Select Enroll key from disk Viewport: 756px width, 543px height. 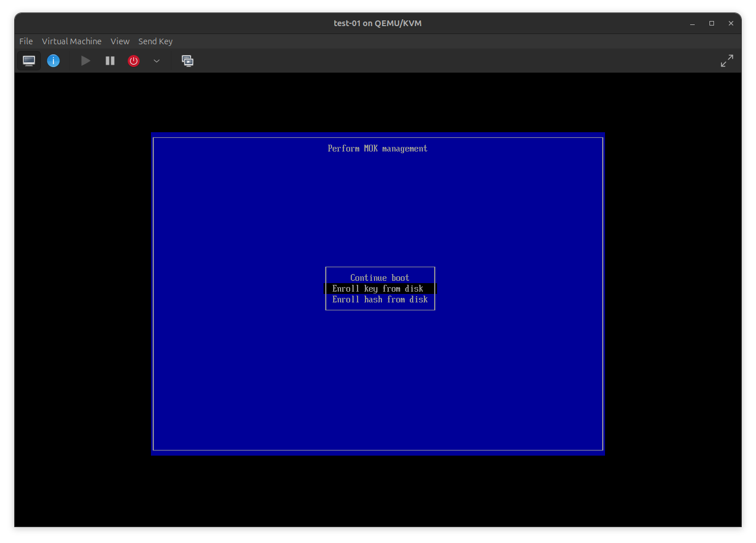point(377,288)
